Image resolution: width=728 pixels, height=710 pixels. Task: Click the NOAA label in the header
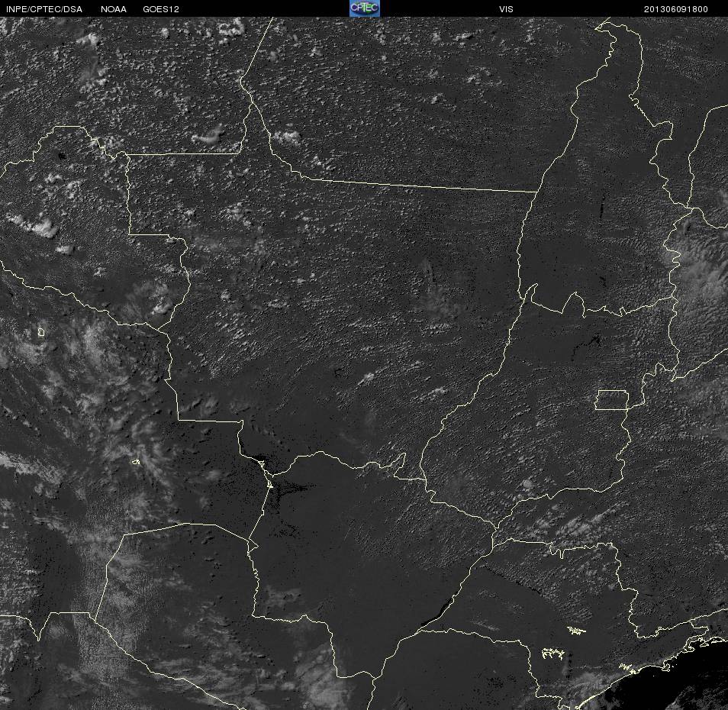[113, 9]
